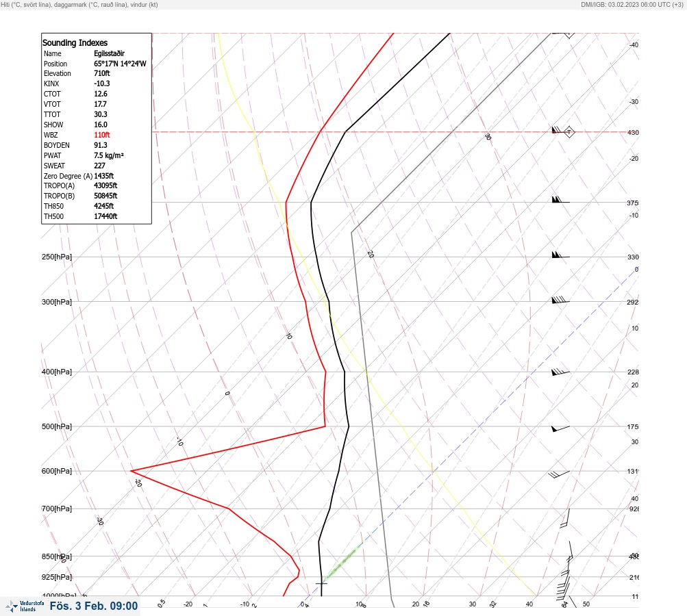This screenshot has width=687, height=616.
Task: Click the wind barb at 700 hPa level
Action: coord(565,518)
